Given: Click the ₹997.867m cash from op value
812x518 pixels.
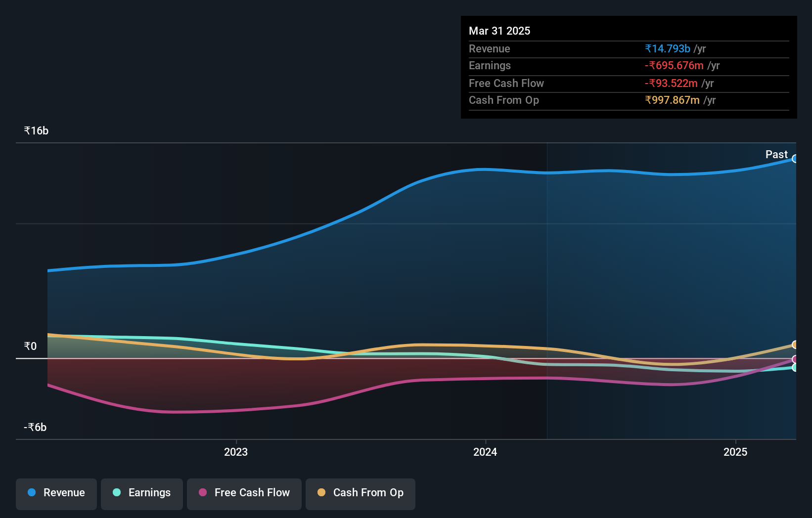Looking at the screenshot, I should [672, 100].
